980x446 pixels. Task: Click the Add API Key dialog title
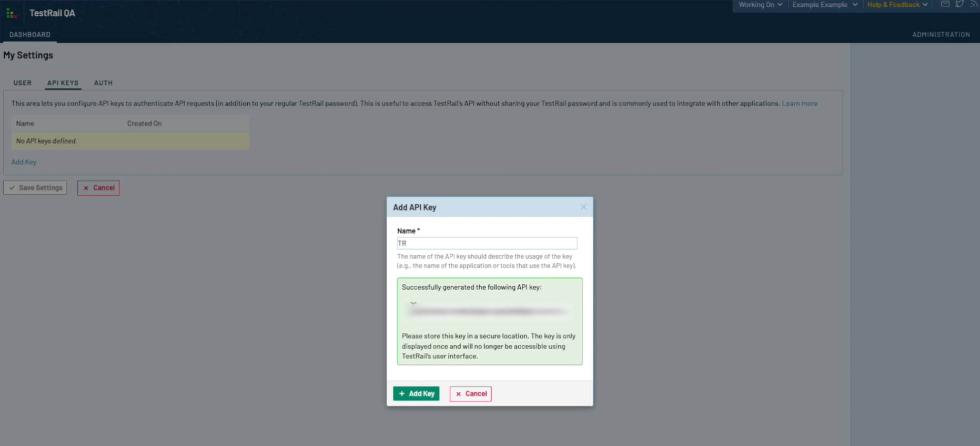[415, 207]
